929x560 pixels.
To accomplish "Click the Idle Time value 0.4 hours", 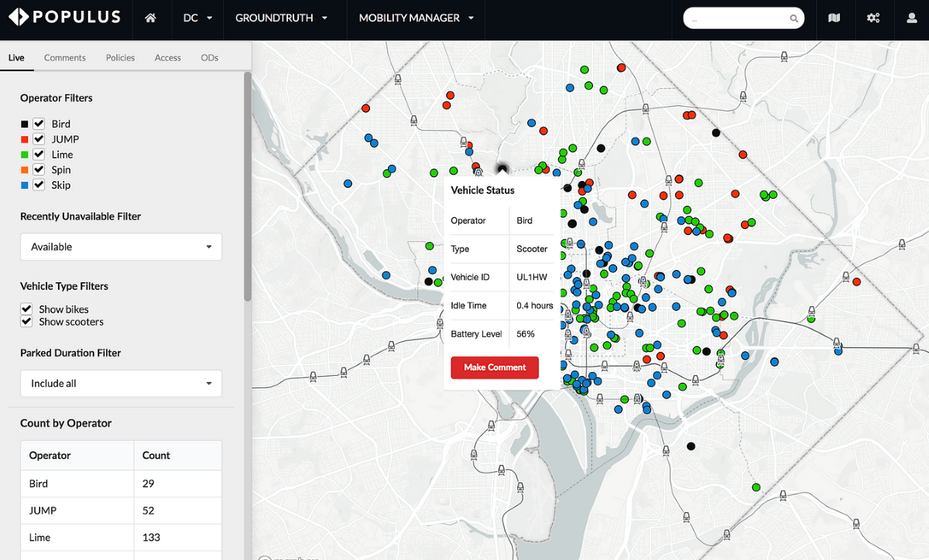I will (535, 306).
